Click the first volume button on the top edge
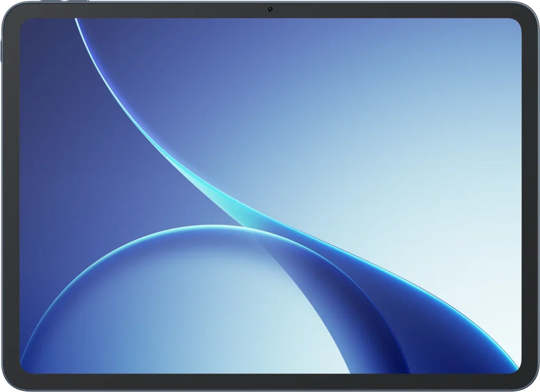Viewport: 540px width, 392px height. tap(51, 1)
